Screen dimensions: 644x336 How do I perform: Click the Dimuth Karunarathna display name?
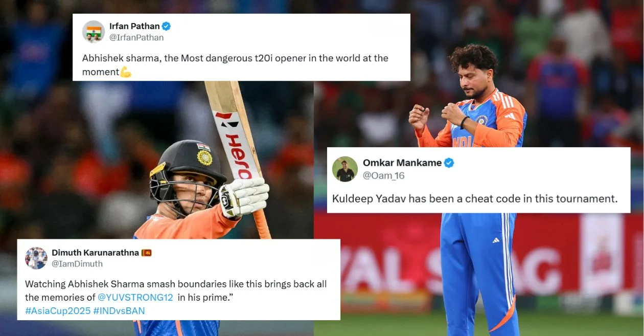[x=96, y=253]
